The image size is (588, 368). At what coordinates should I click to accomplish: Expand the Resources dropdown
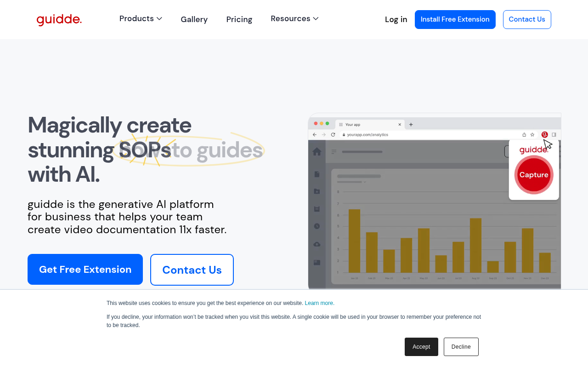(294, 18)
